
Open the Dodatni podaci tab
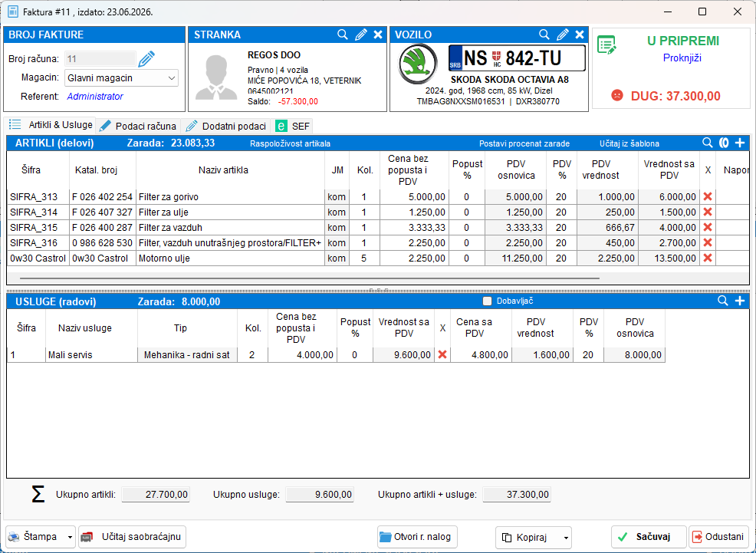(x=226, y=127)
